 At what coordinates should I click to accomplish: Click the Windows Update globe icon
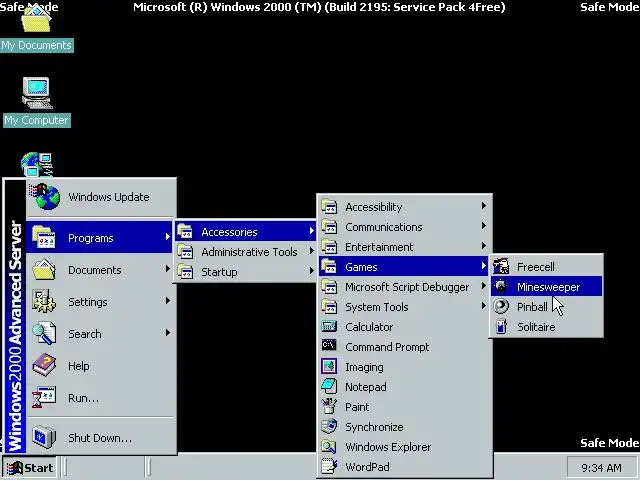tap(44, 197)
